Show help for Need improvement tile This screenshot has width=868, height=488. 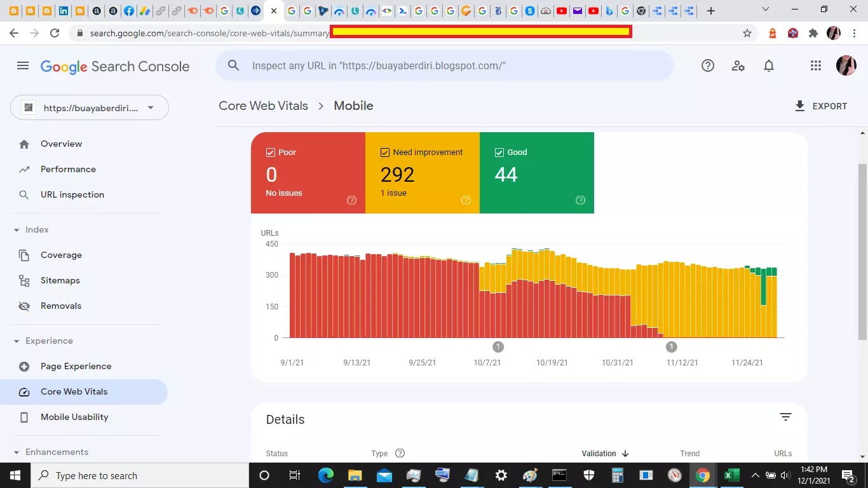(466, 200)
